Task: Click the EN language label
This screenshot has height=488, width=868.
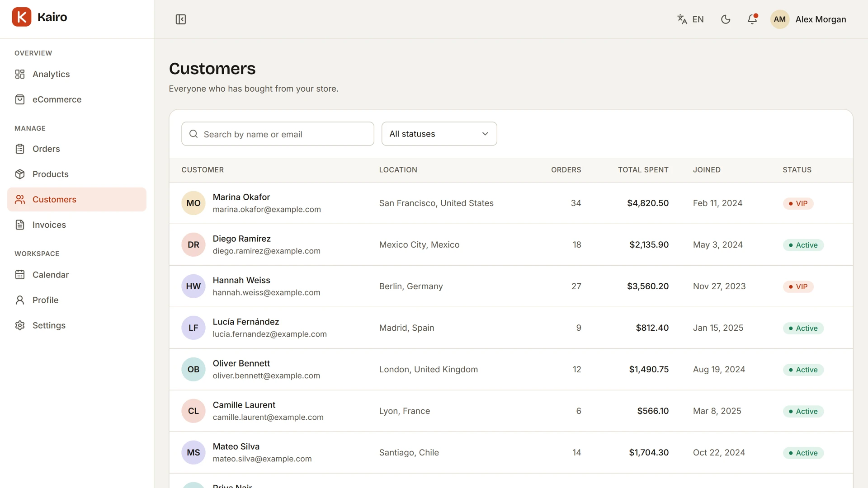Action: click(698, 19)
